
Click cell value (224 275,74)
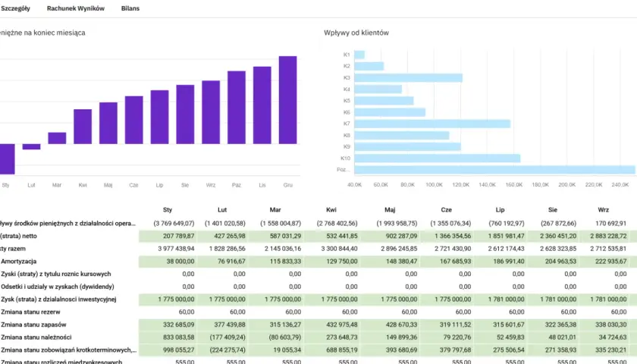click(227, 350)
